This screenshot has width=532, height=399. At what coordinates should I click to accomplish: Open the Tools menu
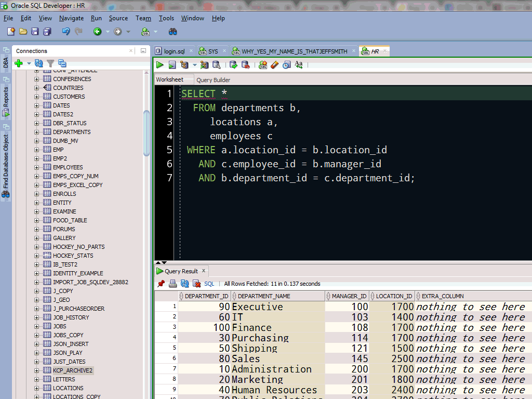tap(166, 18)
